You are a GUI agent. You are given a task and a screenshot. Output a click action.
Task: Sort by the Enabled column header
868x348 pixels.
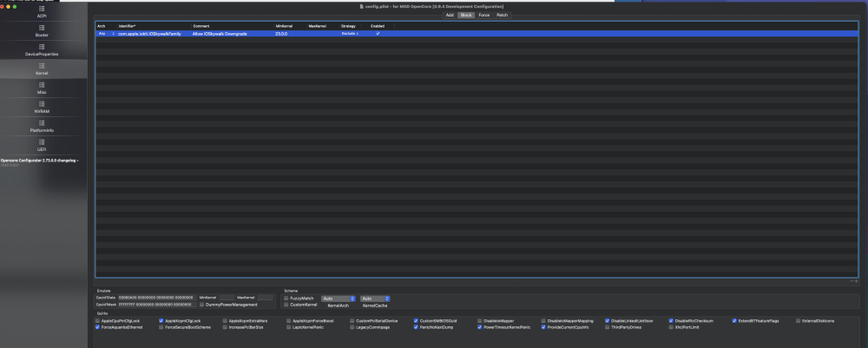378,26
